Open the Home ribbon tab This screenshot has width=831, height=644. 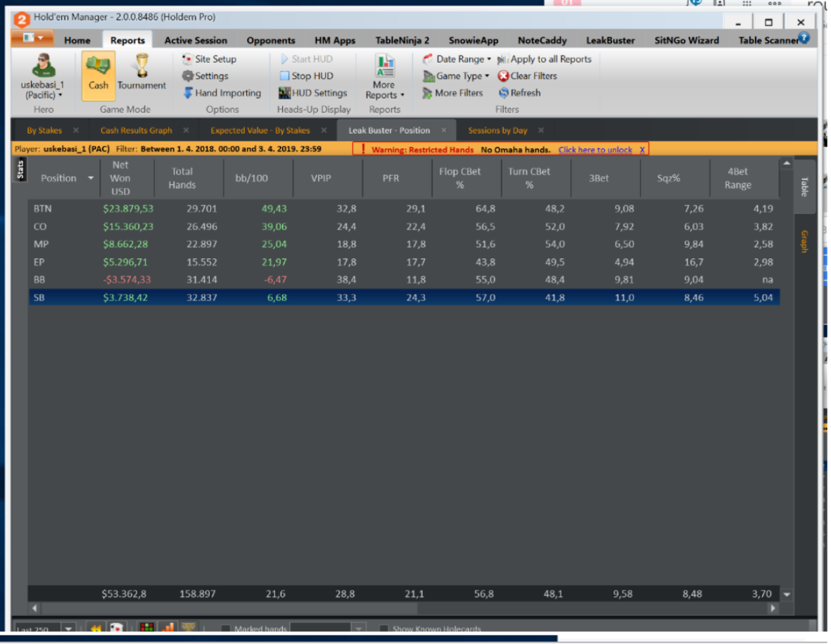click(77, 40)
